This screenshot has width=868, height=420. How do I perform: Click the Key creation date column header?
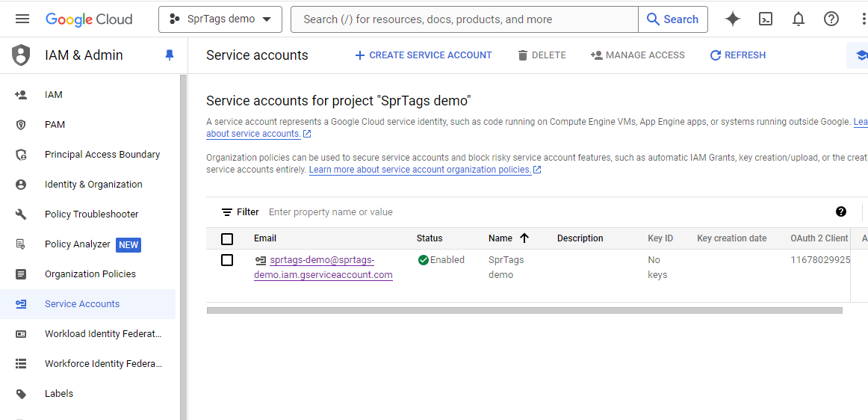point(732,238)
